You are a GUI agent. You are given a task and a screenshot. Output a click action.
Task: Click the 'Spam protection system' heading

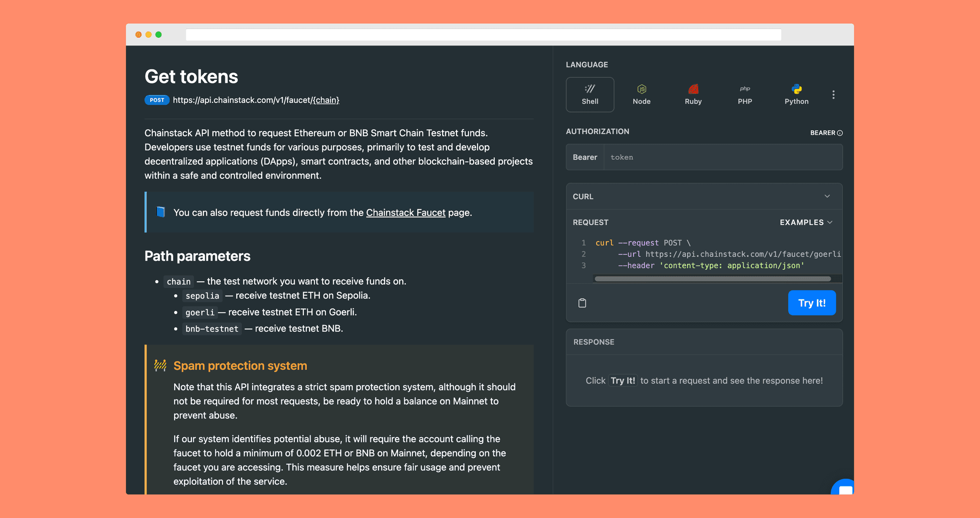(x=240, y=365)
